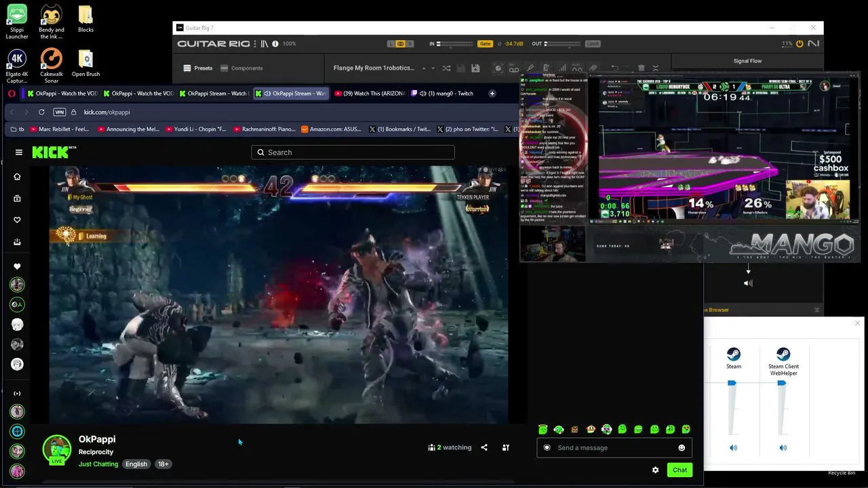The image size is (868, 488).
Task: Adjust Guitar Rig IN level slider
Action: [455, 44]
